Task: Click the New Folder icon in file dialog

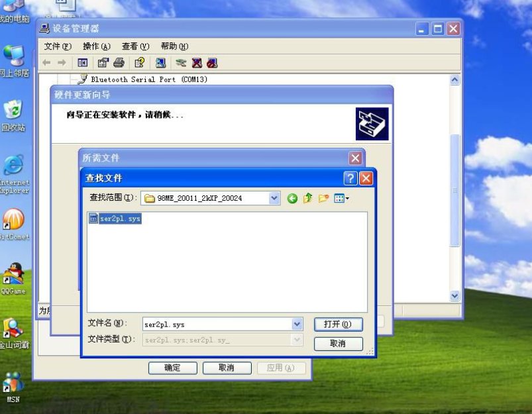Action: coord(323,198)
